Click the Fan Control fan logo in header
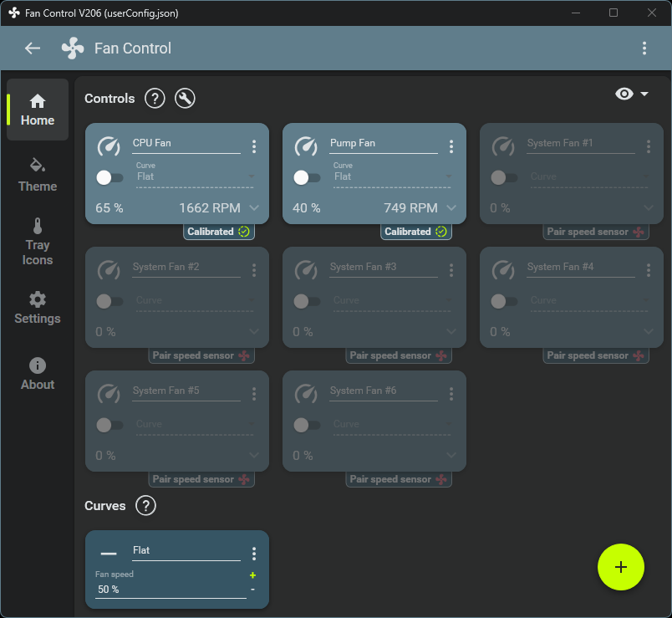This screenshot has width=672, height=618. point(73,48)
